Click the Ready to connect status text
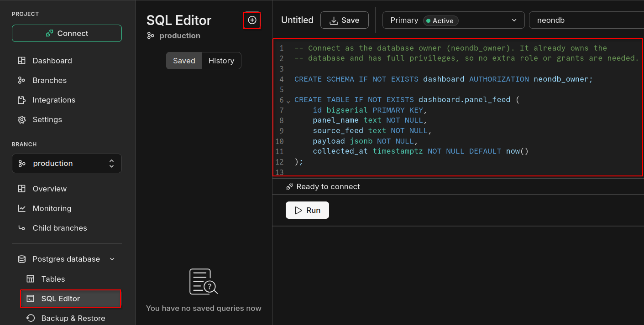The height and width of the screenshot is (325, 644). [328, 186]
